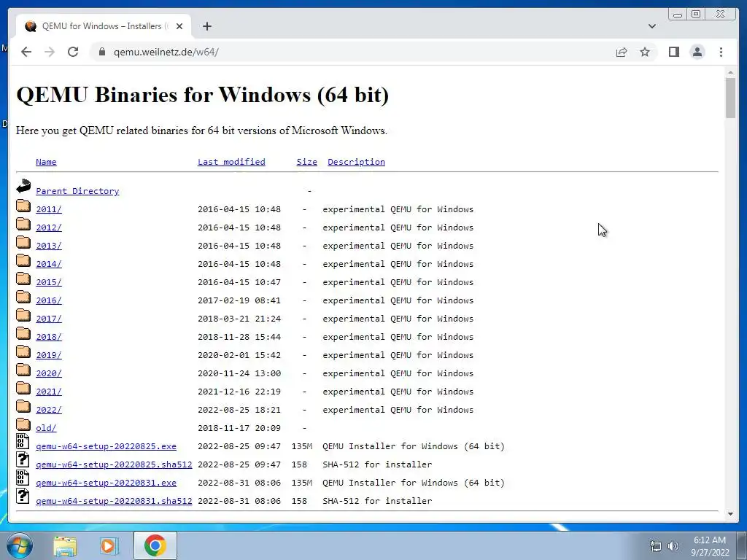Launch Windows Media Player from the taskbar
The width and height of the screenshot is (747, 560).
click(x=109, y=545)
